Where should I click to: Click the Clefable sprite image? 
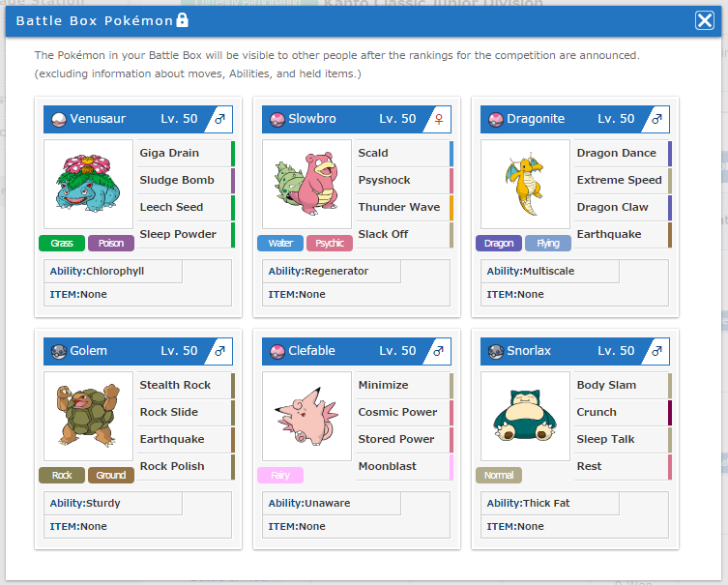(306, 416)
